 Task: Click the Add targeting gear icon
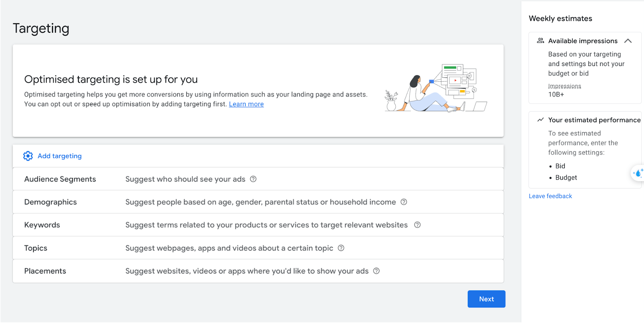click(x=28, y=156)
